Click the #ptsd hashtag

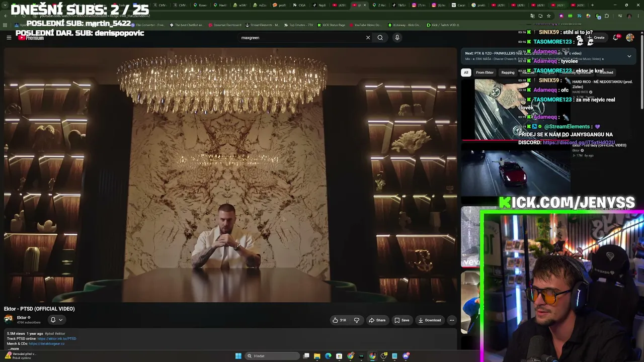click(x=49, y=334)
